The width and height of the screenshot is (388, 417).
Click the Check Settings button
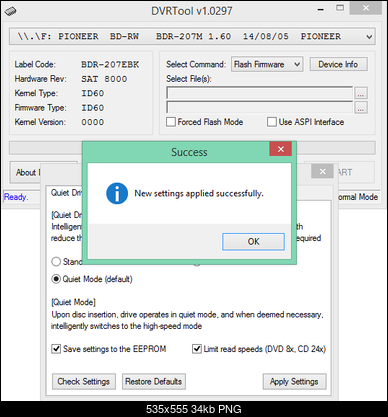[x=84, y=381]
